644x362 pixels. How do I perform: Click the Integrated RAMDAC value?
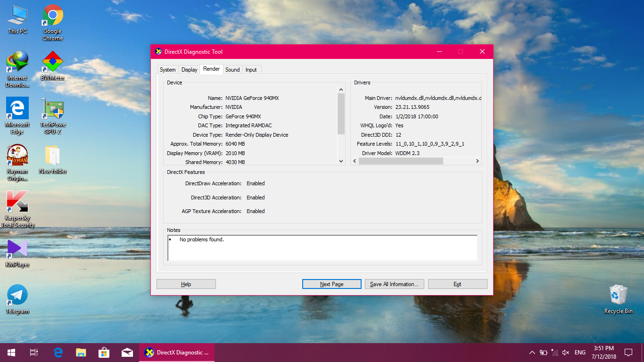[x=249, y=125]
